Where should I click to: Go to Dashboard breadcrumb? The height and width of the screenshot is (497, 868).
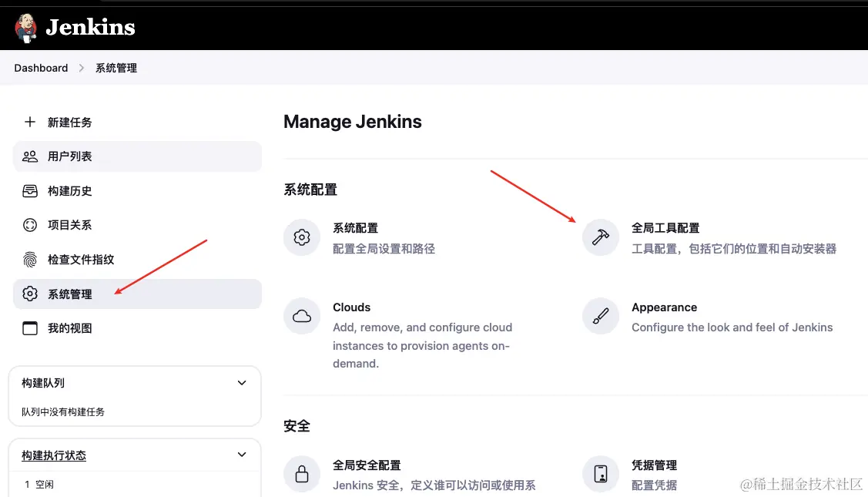41,68
